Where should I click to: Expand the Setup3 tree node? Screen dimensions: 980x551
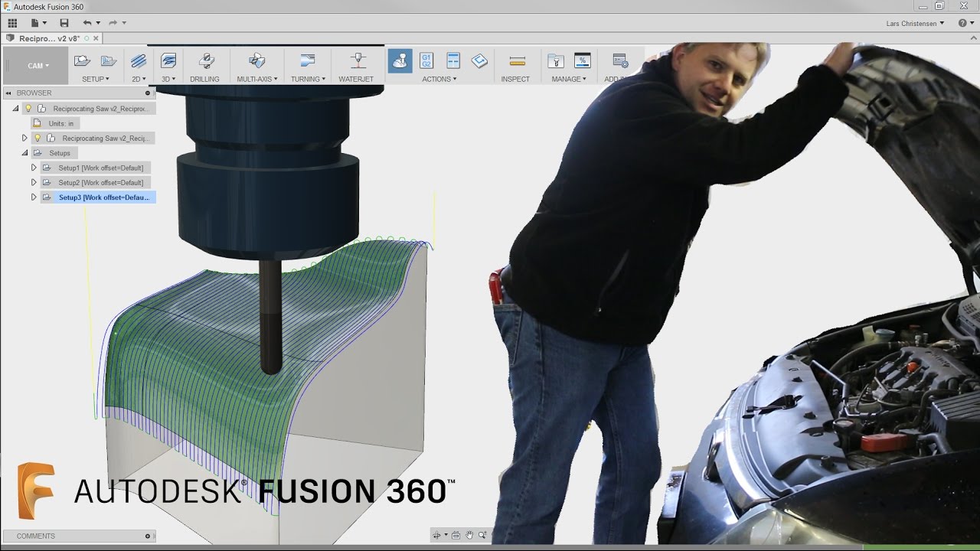point(34,197)
